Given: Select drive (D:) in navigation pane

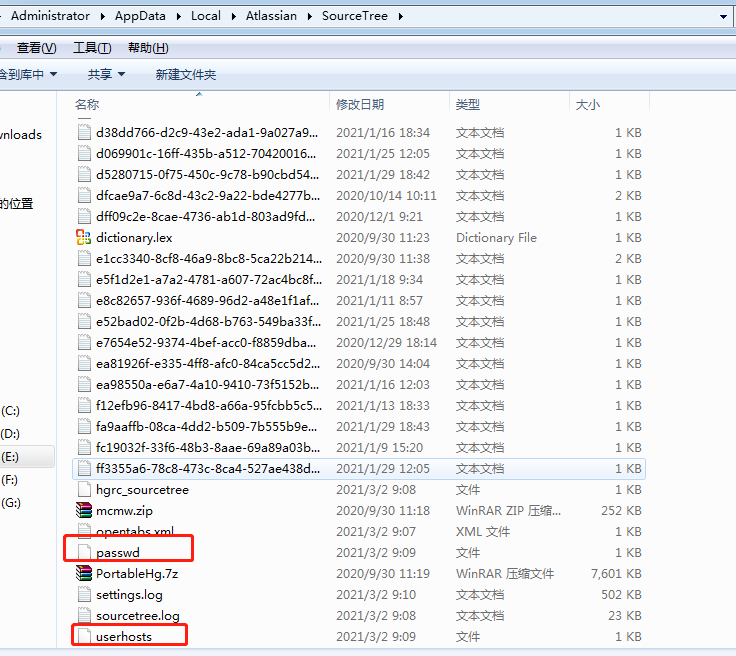Looking at the screenshot, I should pyautogui.click(x=10, y=434).
